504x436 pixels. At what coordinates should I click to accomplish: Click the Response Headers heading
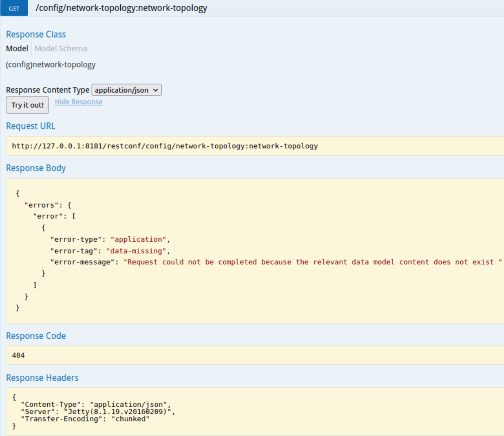(x=42, y=378)
